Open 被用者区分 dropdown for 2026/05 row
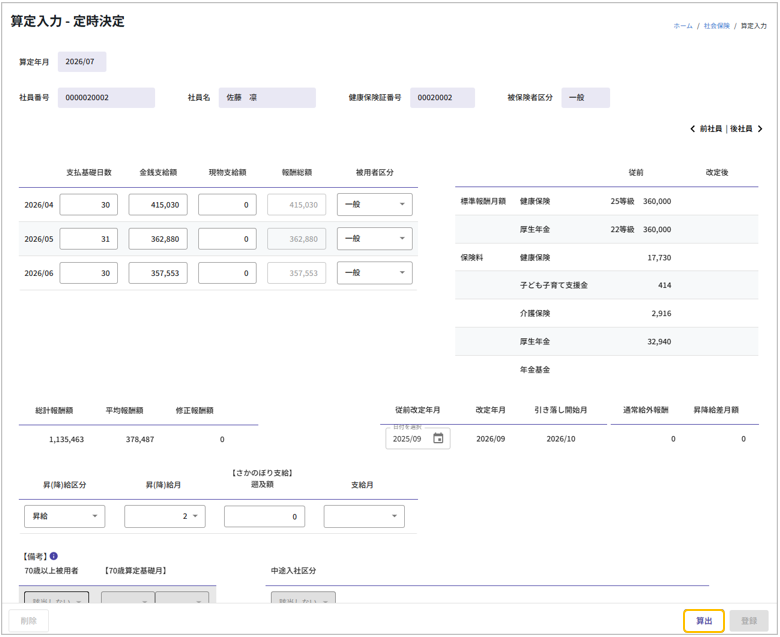The width and height of the screenshot is (780, 637). coord(375,239)
